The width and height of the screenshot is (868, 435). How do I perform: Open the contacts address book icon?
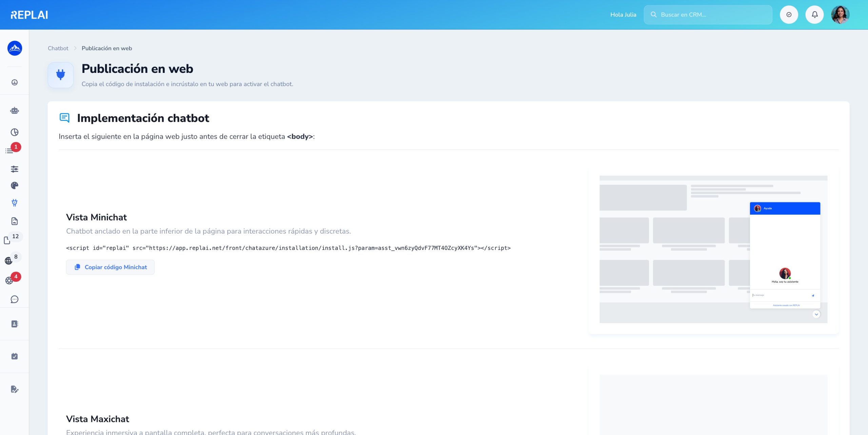15,324
